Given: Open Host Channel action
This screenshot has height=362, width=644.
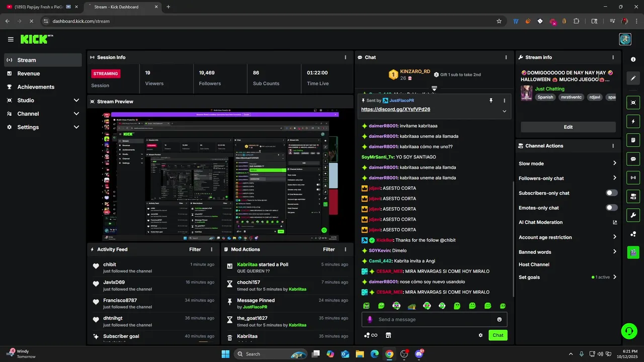Looking at the screenshot, I should (534, 264).
